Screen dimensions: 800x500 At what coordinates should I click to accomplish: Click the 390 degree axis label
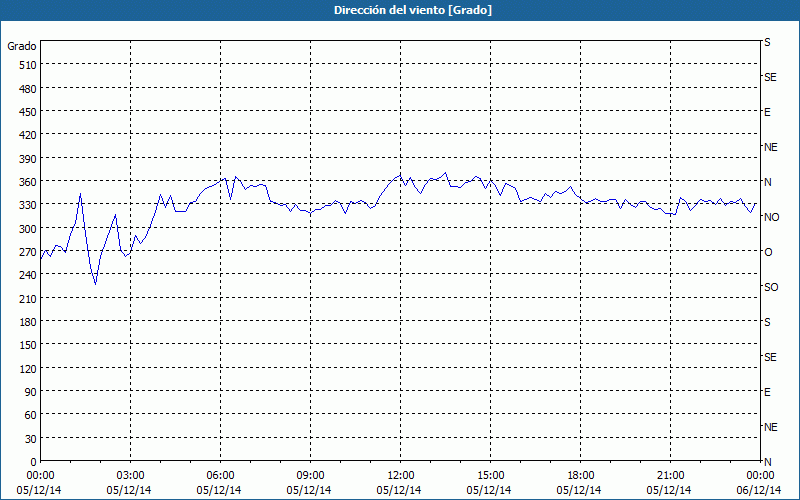point(29,159)
